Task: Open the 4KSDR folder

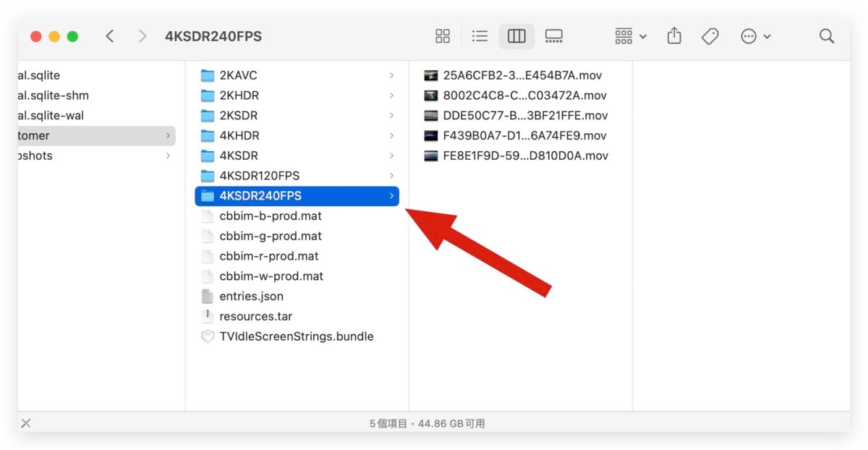Action: (x=297, y=156)
